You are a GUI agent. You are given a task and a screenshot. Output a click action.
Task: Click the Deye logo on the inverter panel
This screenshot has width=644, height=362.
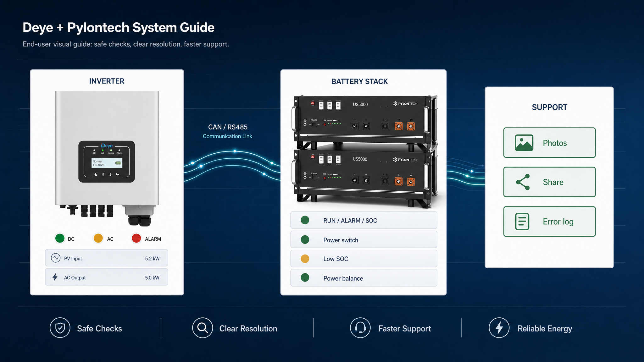[x=107, y=146]
